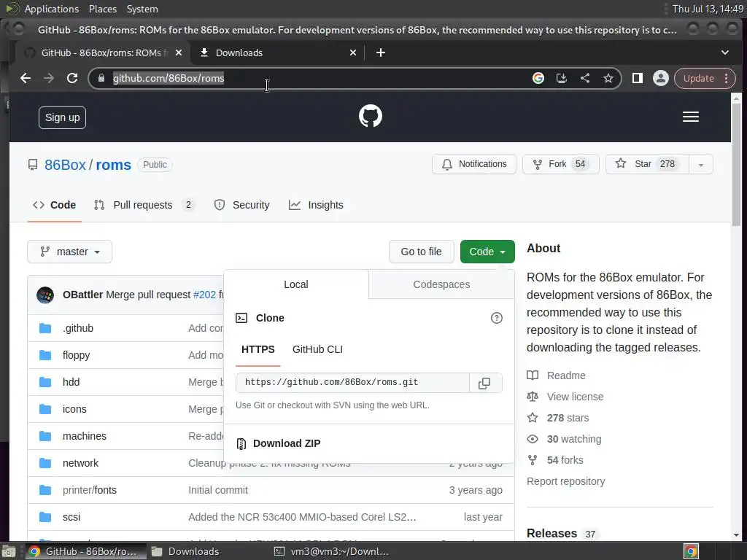Fork the repository button
Viewport: 747px width, 560px height.
(x=561, y=164)
